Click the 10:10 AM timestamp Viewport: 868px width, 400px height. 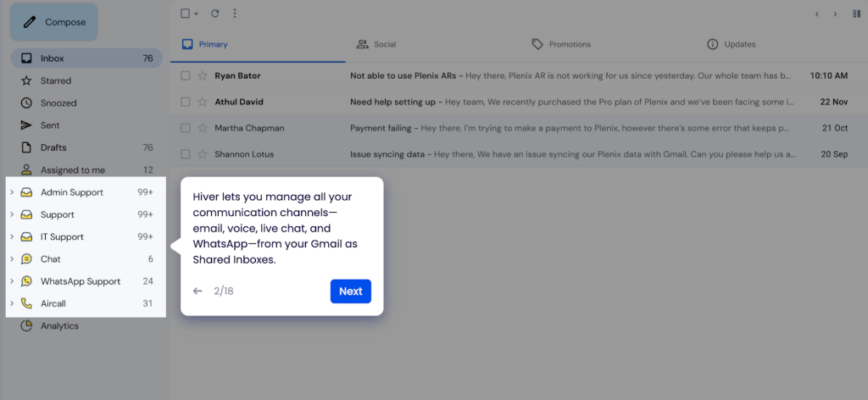(829, 75)
